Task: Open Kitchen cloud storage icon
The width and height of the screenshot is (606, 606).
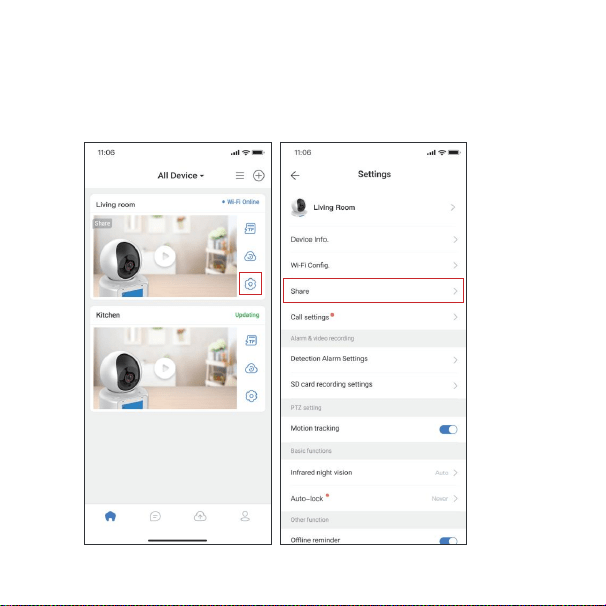Action: pyautogui.click(x=251, y=368)
